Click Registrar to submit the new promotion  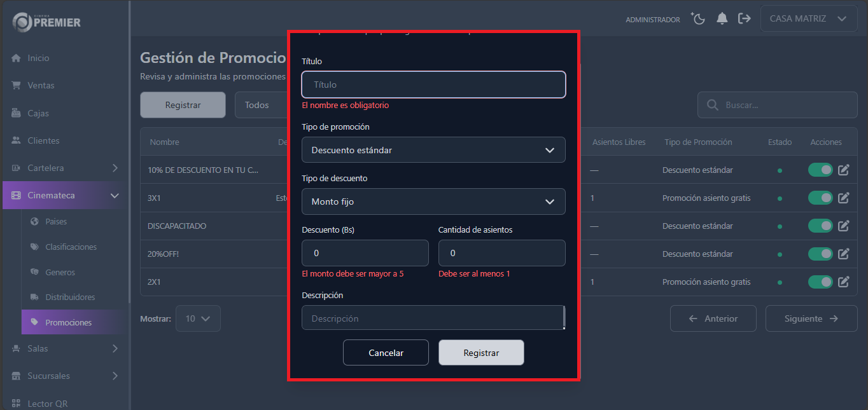[x=481, y=352]
